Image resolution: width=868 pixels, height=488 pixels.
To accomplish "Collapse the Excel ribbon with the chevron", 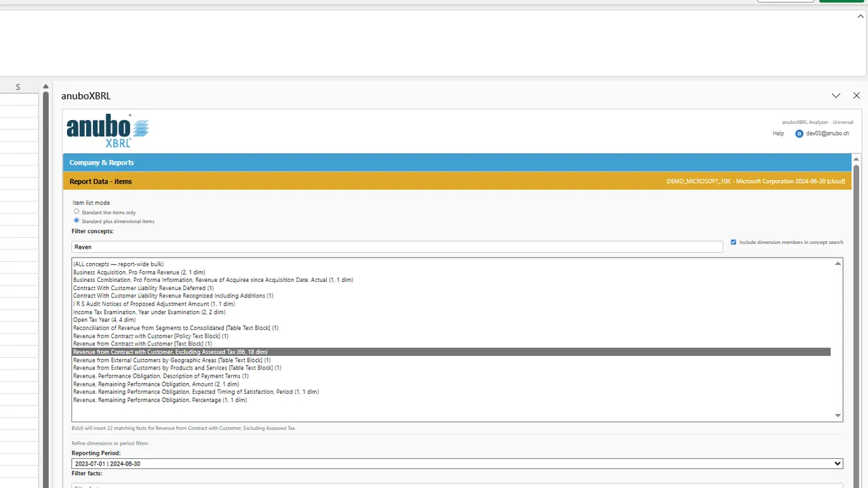I will [862, 16].
